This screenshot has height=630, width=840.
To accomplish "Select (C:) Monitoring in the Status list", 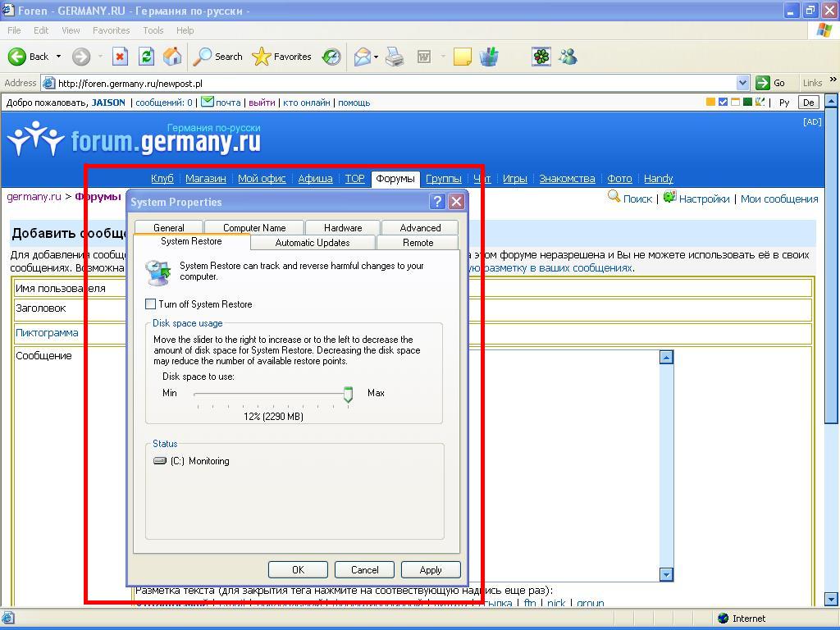I will point(191,461).
